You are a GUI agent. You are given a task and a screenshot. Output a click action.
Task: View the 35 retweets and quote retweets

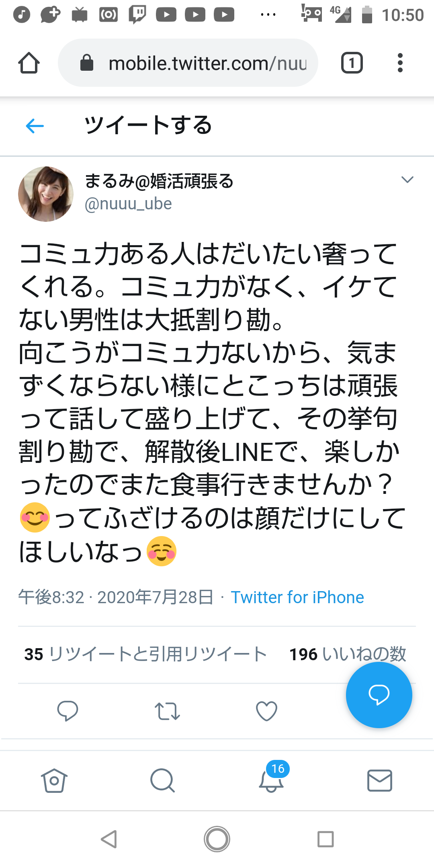(145, 654)
